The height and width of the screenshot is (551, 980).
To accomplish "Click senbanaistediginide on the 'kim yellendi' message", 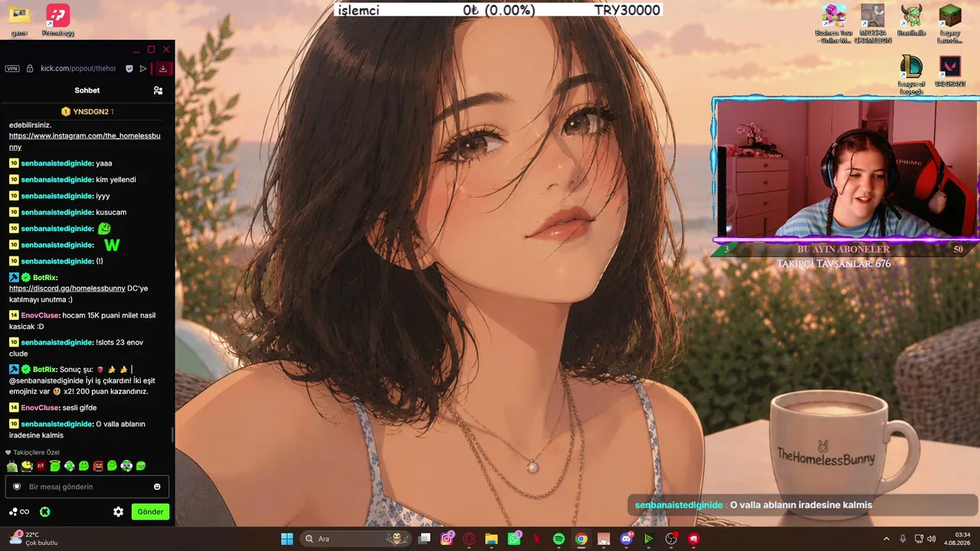I will 57,180.
